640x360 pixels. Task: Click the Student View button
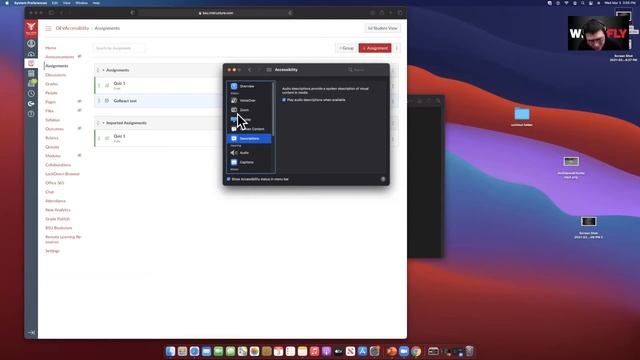pos(382,28)
